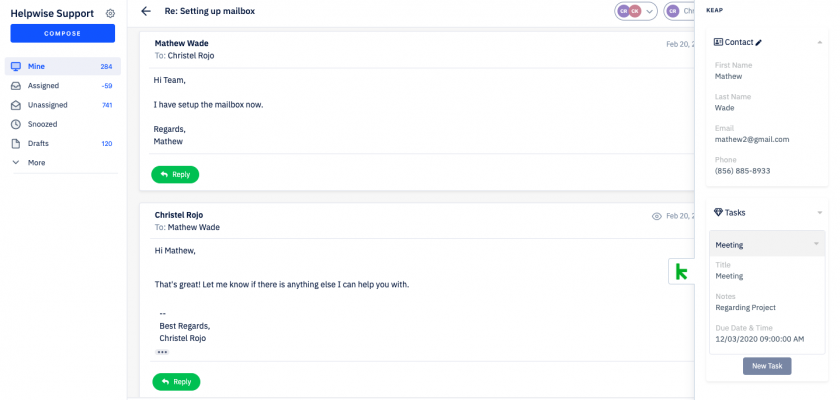Click the Drafts document icon
The height and width of the screenshot is (400, 840).
point(16,143)
